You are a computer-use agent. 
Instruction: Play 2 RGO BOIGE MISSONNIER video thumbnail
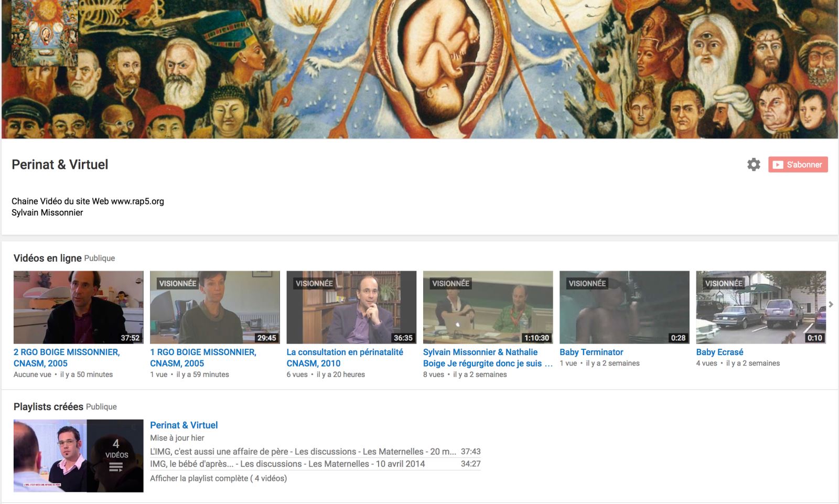point(79,307)
